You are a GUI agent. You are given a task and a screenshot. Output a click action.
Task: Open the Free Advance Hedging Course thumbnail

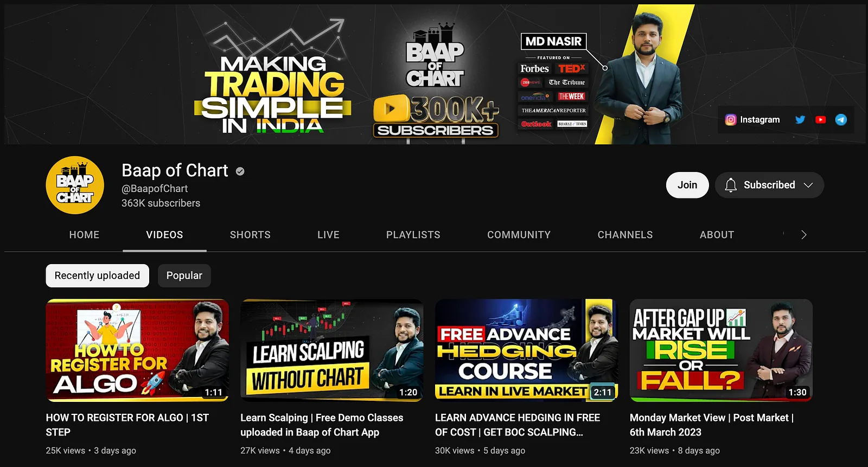526,350
